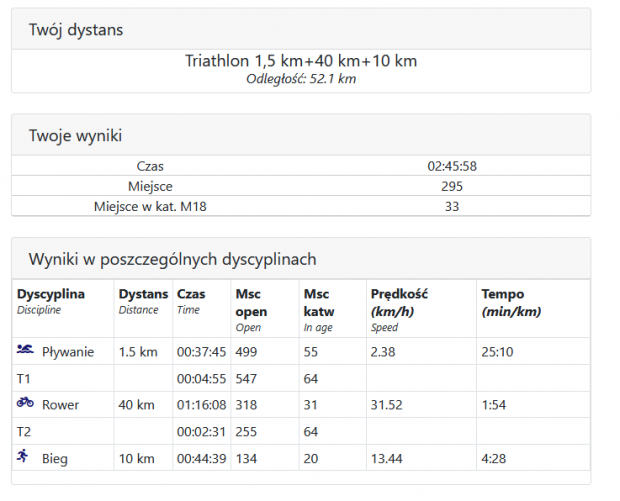Click the Prędkość (km/h) column header

pyautogui.click(x=399, y=301)
